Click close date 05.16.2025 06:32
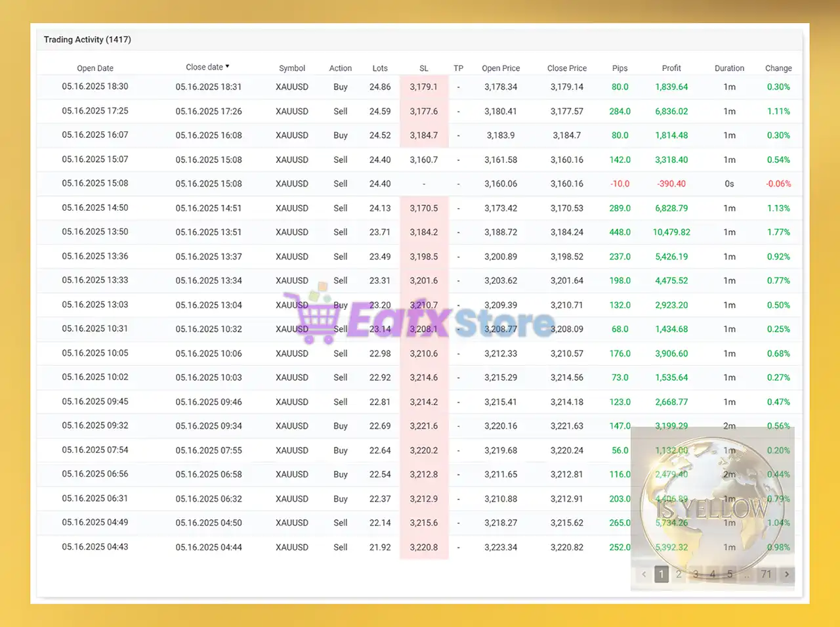Image resolution: width=840 pixels, height=627 pixels. tap(209, 499)
